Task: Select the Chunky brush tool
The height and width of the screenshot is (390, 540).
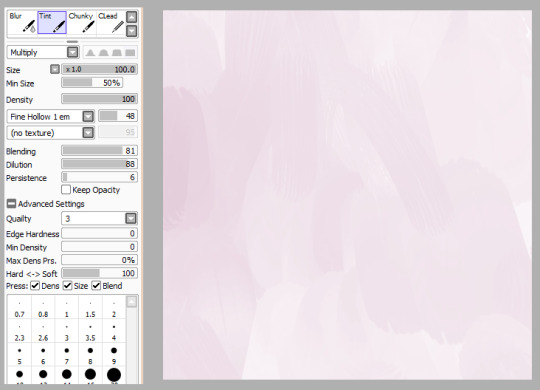Action: 82,22
